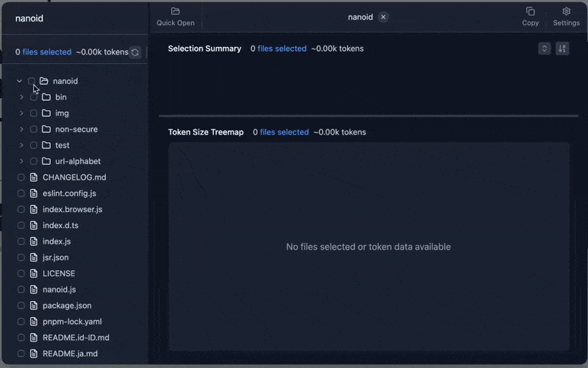Image resolution: width=588 pixels, height=368 pixels.
Task: Click the 'CHANGELOG.md' file name
Action: [74, 177]
